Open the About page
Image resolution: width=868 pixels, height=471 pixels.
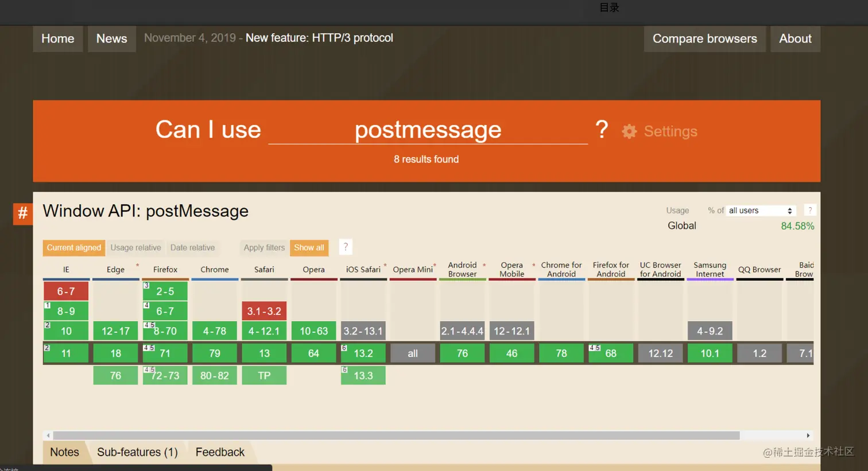coord(795,38)
